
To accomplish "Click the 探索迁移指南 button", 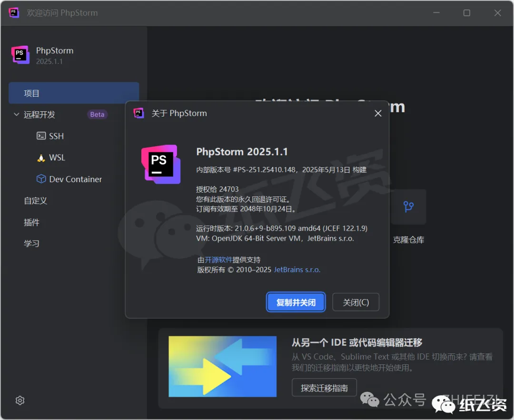I will pos(324,388).
